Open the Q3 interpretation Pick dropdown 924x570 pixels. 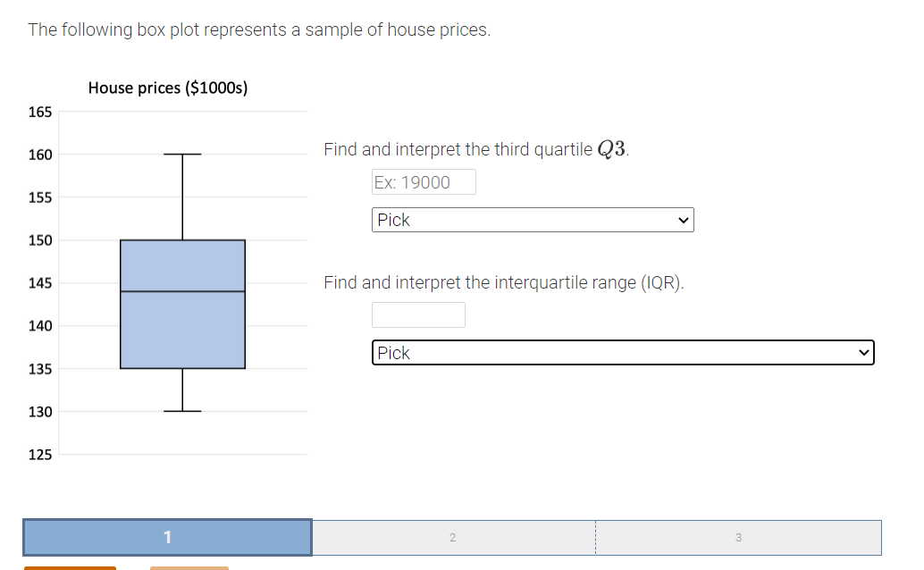(x=532, y=220)
